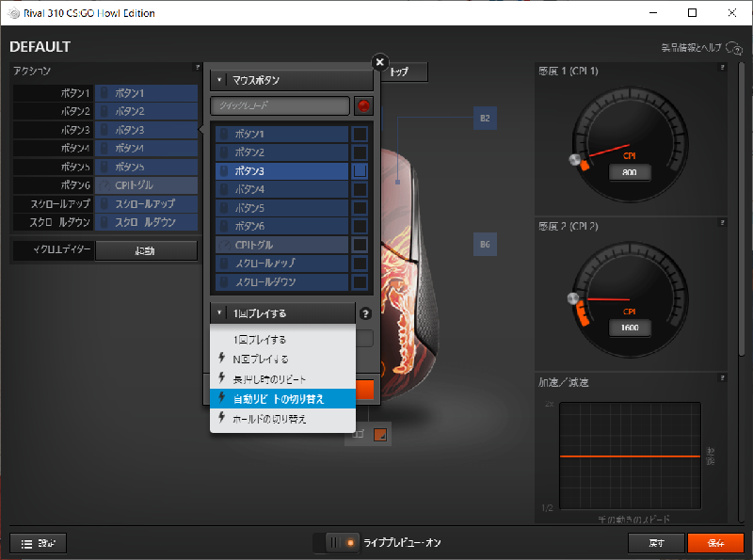The image size is (753, 560).
Task: Click the B2 label on mouse diagram
Action: (485, 119)
